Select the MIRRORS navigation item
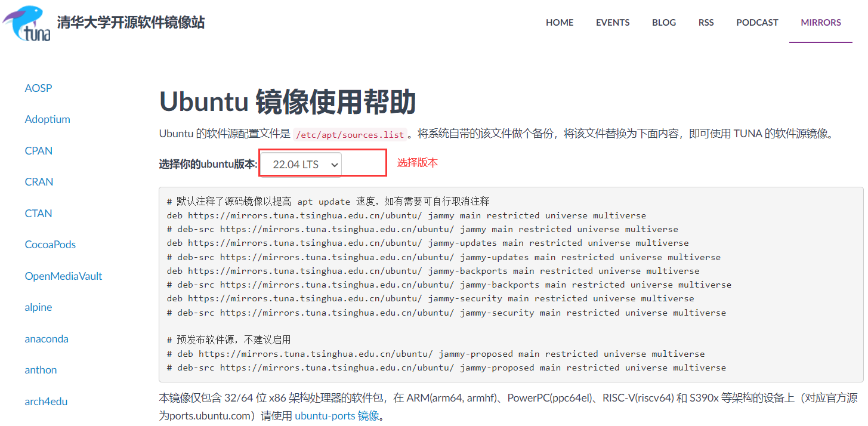This screenshot has height=426, width=868. point(821,23)
